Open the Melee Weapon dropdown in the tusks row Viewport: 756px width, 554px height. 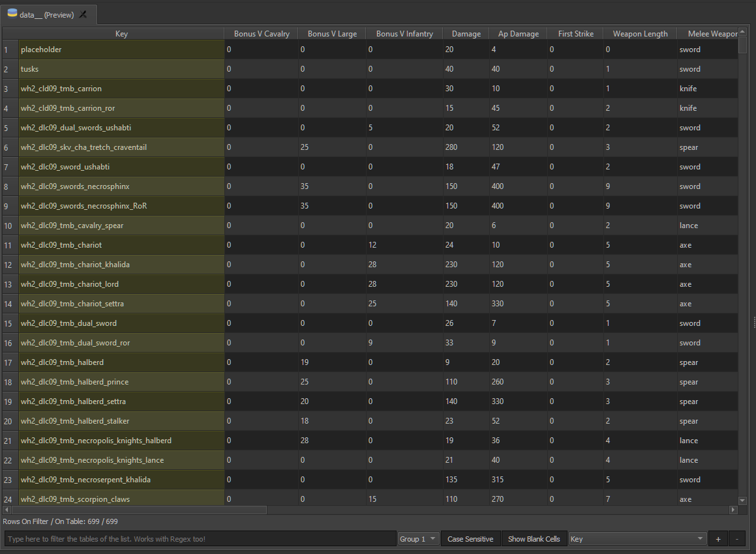pyautogui.click(x=708, y=68)
